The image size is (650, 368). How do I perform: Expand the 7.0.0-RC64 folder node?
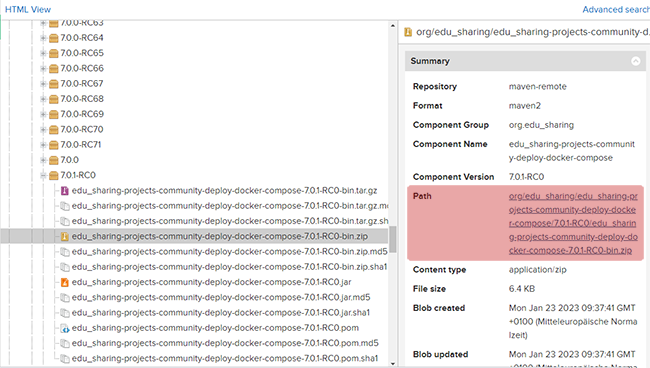coord(43,38)
